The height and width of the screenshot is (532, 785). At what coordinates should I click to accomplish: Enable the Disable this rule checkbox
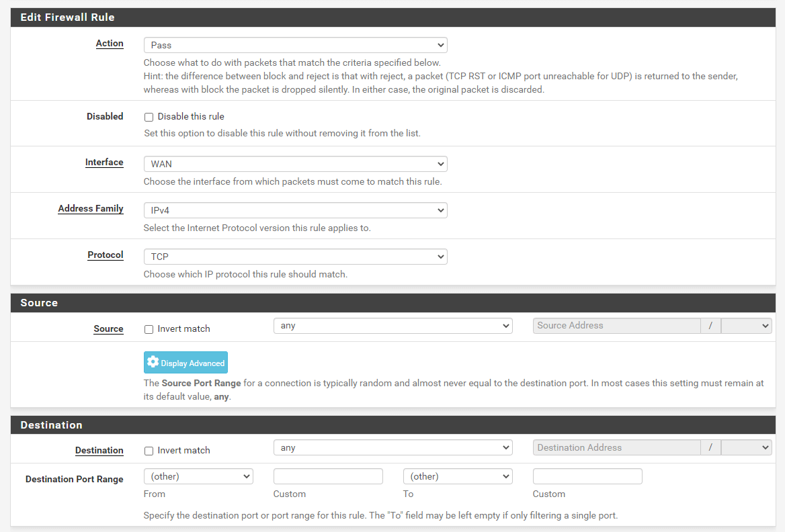pyautogui.click(x=149, y=117)
